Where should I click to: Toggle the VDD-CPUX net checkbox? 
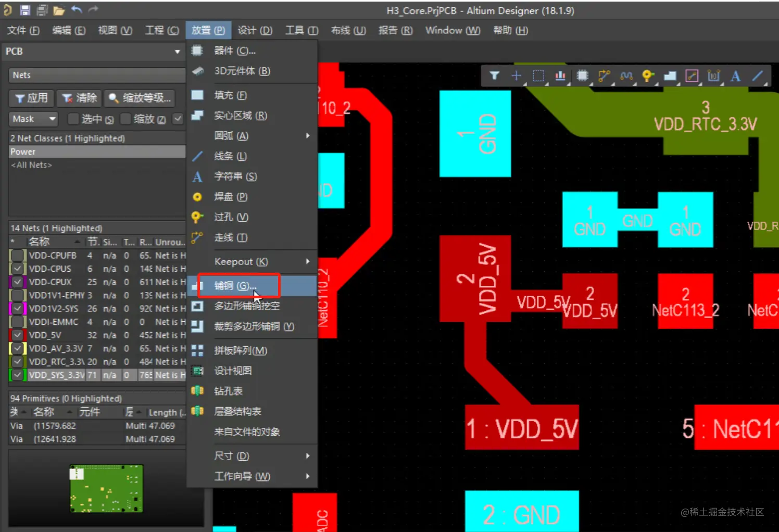point(18,282)
